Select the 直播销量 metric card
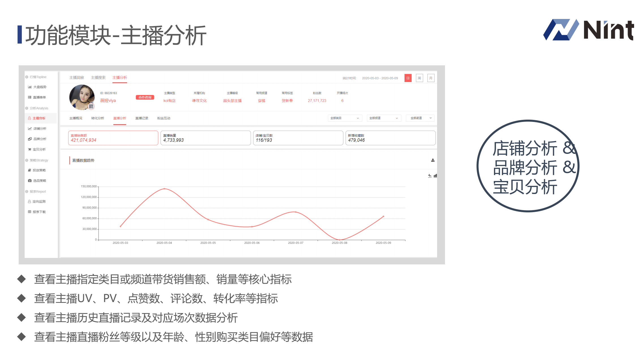Viewport: 644px width, 362px height. pos(206,138)
